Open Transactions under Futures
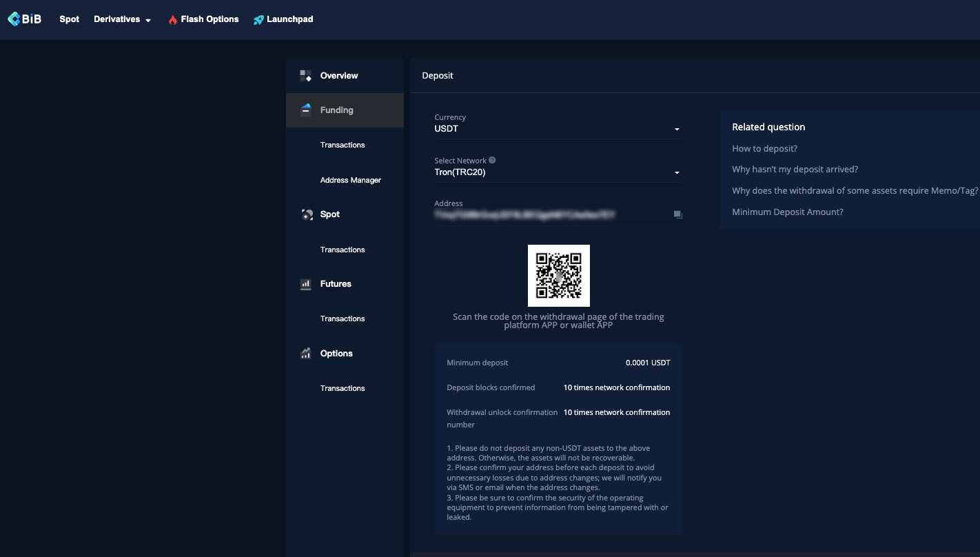 [343, 318]
